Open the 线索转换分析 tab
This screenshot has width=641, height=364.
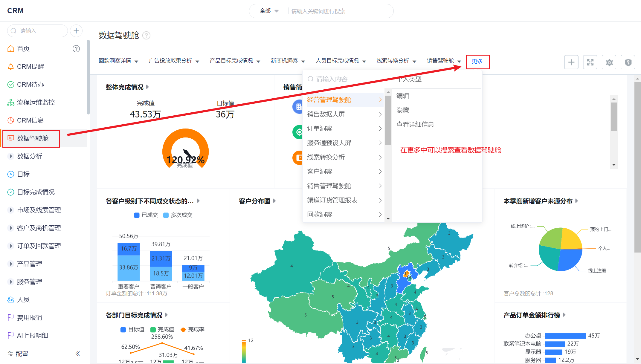[393, 61]
